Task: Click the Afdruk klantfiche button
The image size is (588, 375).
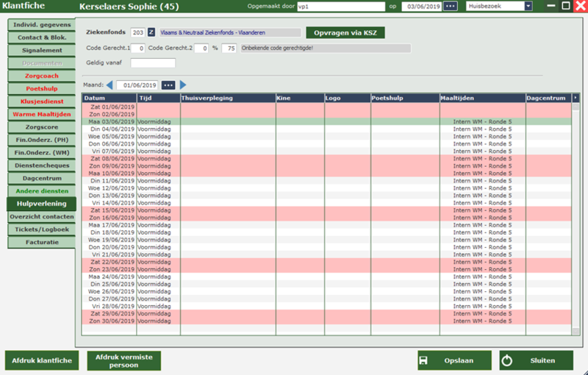Action: click(x=42, y=360)
